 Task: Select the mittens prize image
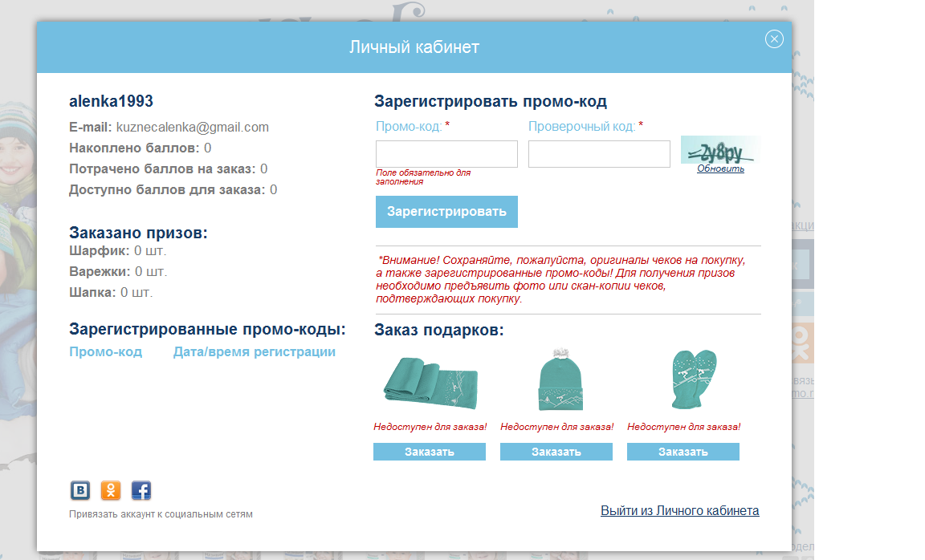694,379
